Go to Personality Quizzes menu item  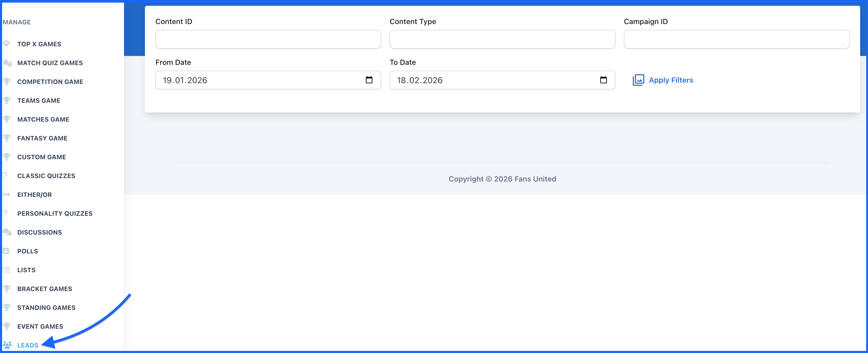point(55,214)
